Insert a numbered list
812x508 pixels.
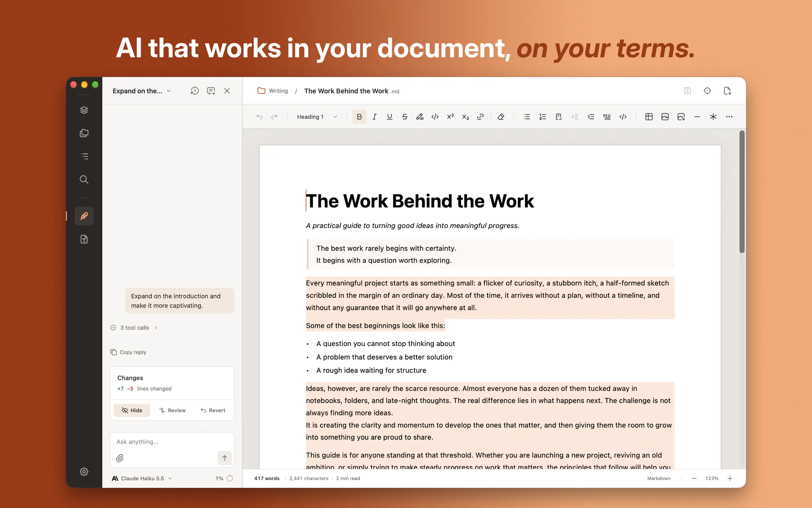(x=542, y=117)
